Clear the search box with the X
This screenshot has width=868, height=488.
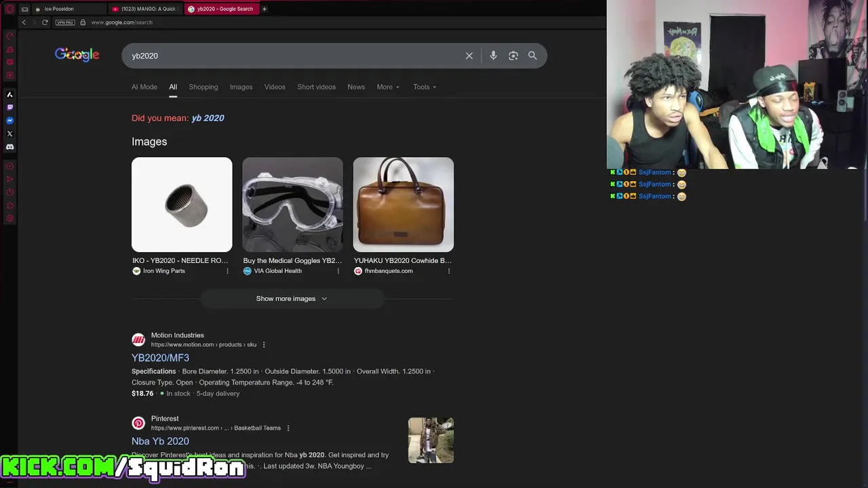point(469,56)
